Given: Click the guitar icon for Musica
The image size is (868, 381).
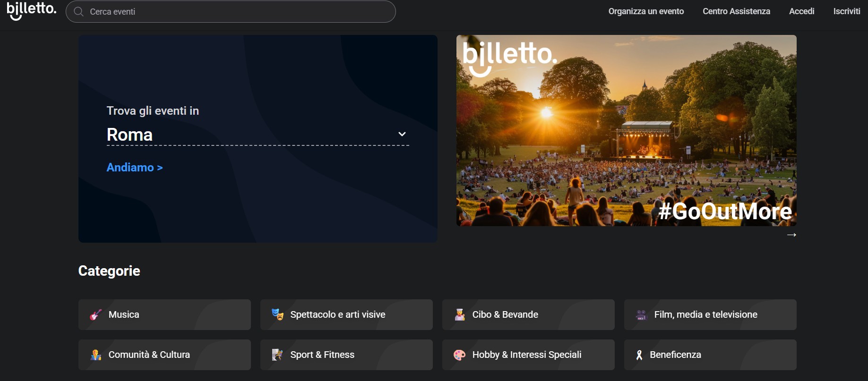Looking at the screenshot, I should (96, 315).
